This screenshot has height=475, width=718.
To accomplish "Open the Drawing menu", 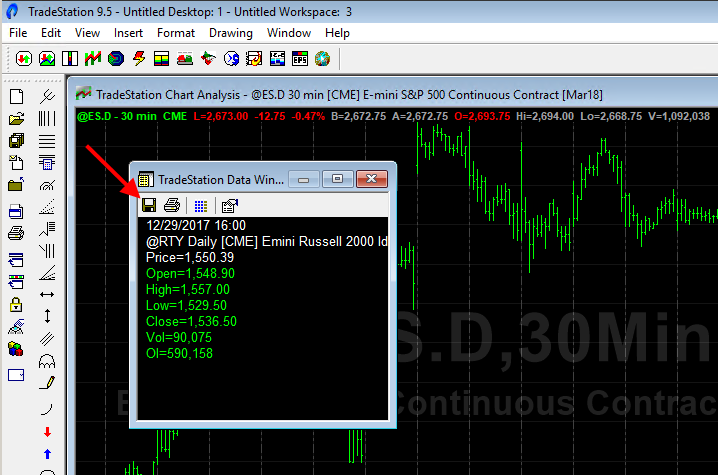I will (x=231, y=33).
